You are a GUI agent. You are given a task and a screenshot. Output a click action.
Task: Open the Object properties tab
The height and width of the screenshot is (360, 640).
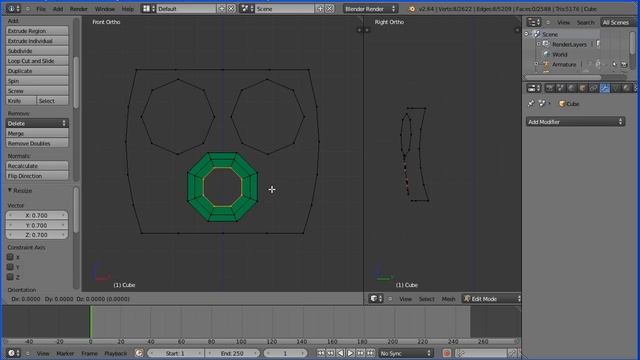582,88
